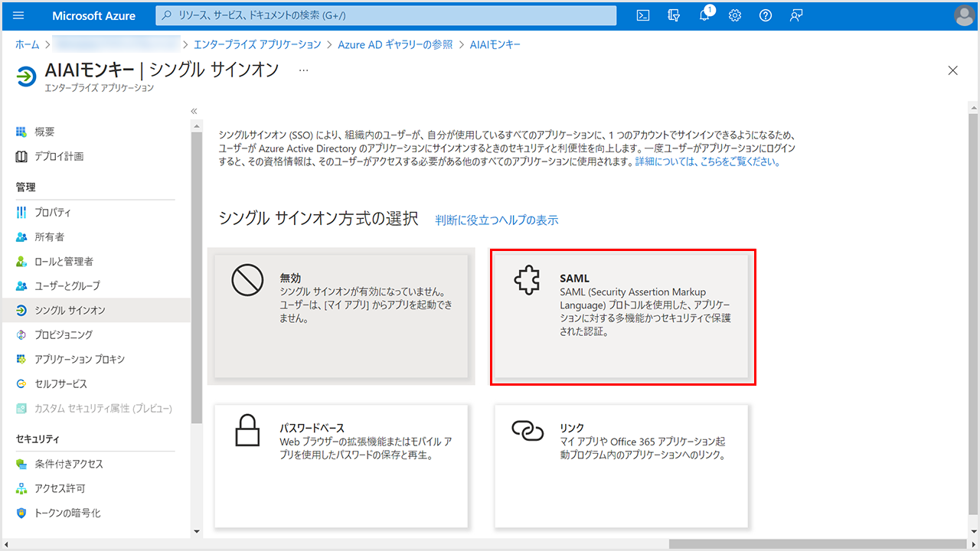Viewport: 980px width, 551px height.
Task: Open the settings gear icon
Action: pyautogui.click(x=735, y=15)
